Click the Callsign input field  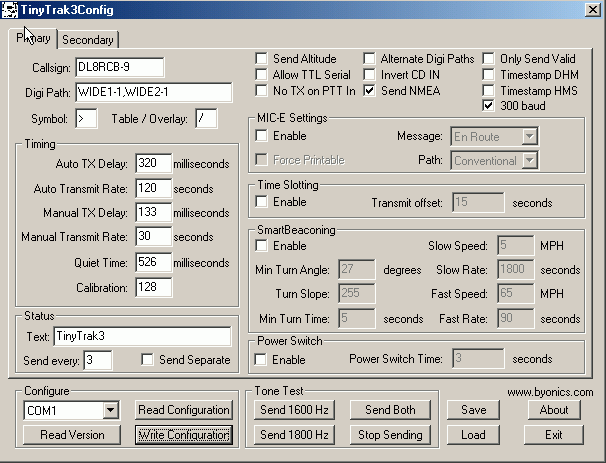(x=119, y=67)
